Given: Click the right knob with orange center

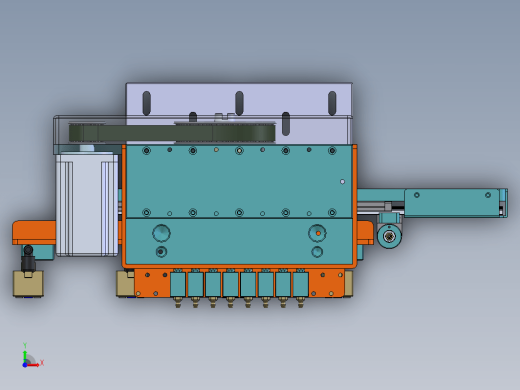Looking at the screenshot, I should tap(317, 233).
